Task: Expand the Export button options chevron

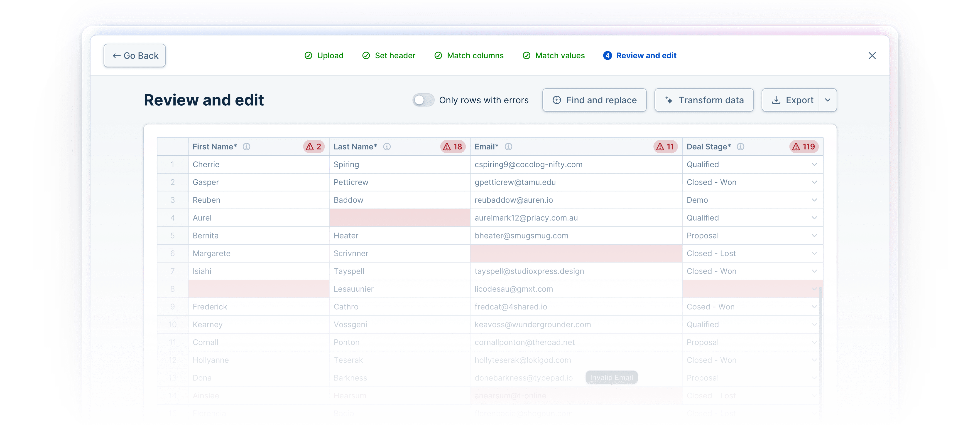Action: (x=828, y=100)
